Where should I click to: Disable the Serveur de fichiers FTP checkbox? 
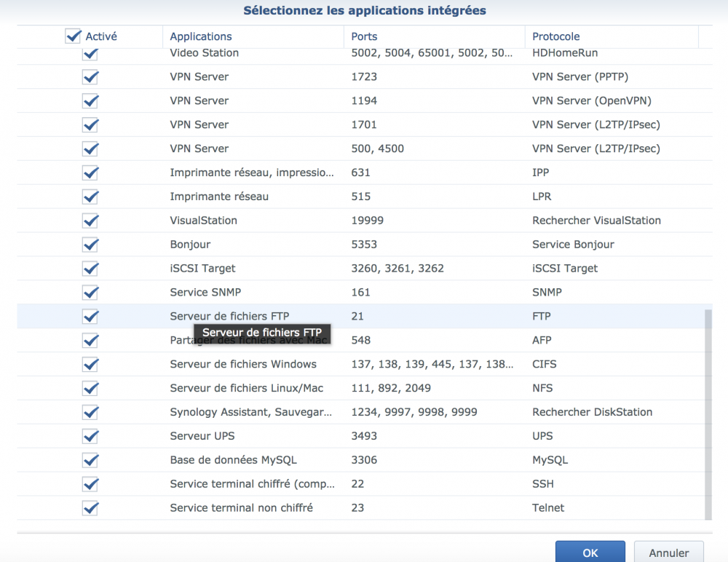(x=90, y=317)
